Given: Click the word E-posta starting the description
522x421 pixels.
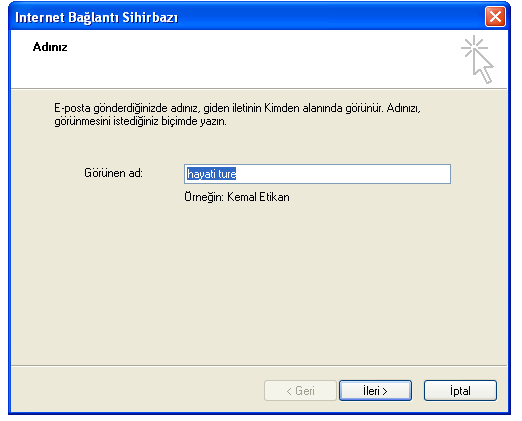Looking at the screenshot, I should point(72,108).
